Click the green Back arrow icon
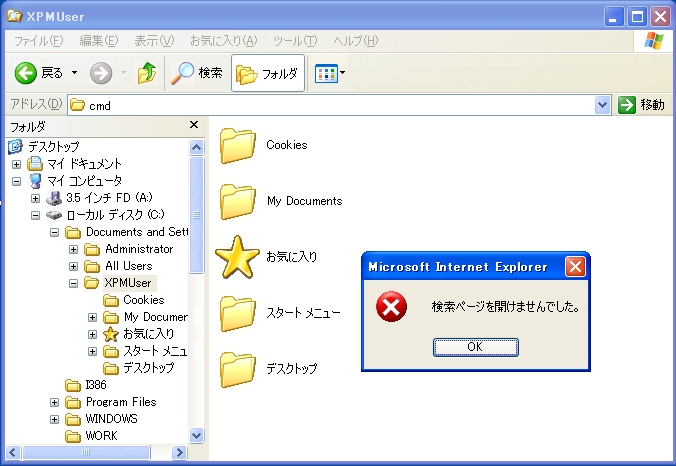676x466 pixels. 25,73
